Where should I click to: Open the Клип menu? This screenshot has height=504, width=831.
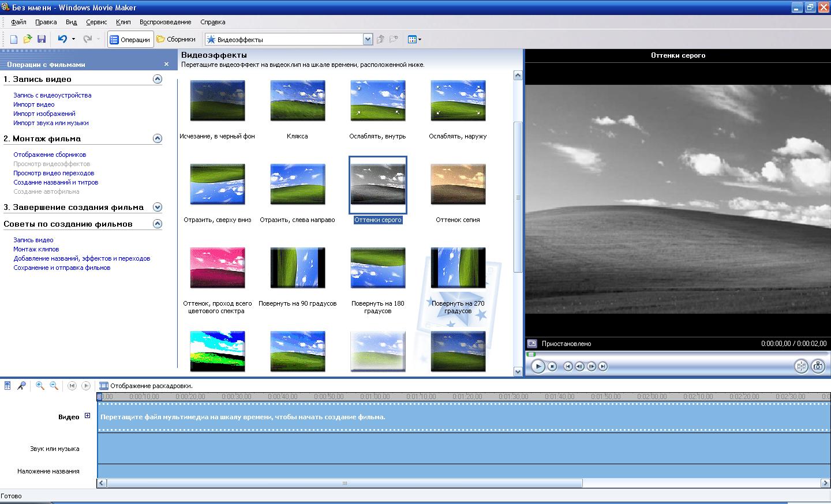pos(123,22)
